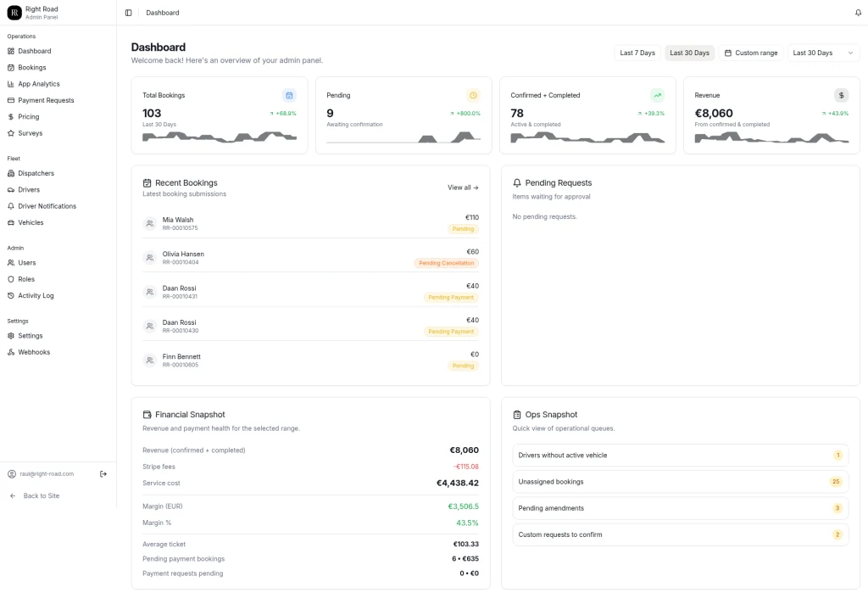Click the Ops Snapshot clipboard icon
The height and width of the screenshot is (604, 868).
[x=517, y=415]
